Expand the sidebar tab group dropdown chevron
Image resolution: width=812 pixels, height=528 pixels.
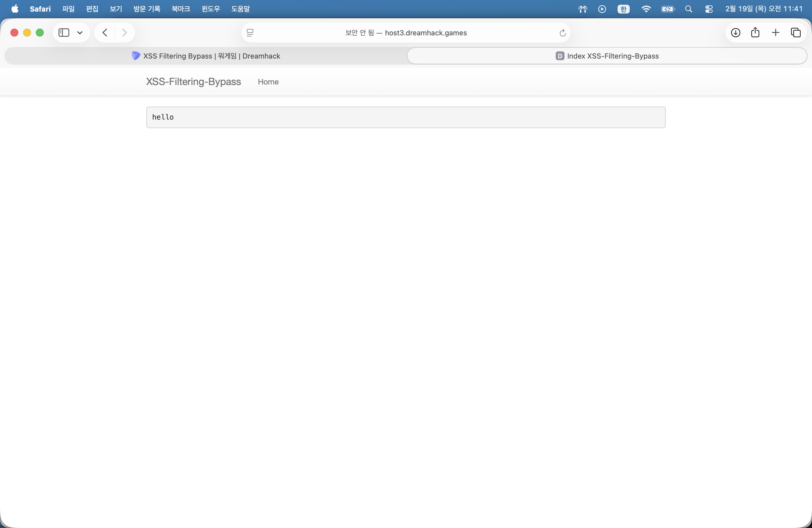click(80, 33)
